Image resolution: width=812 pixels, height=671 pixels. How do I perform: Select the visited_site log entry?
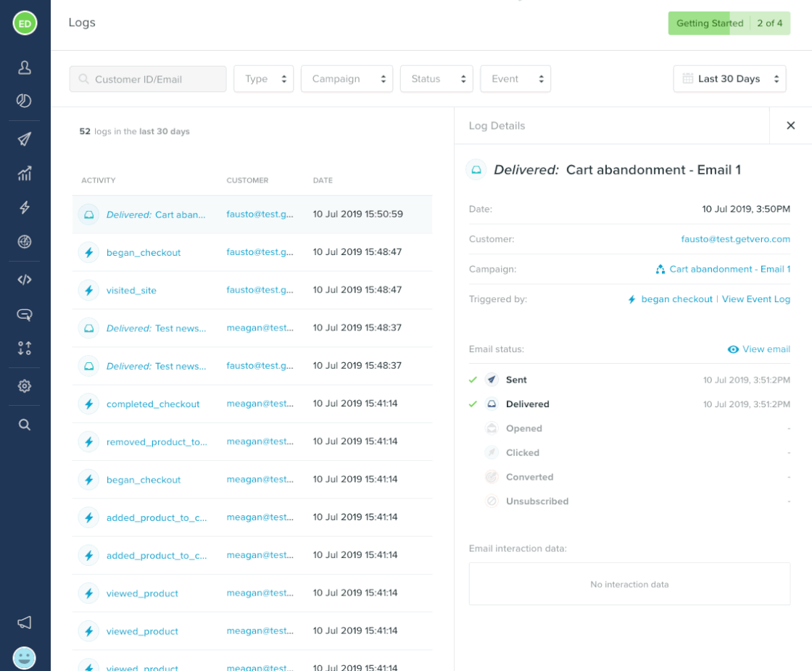pos(131,291)
